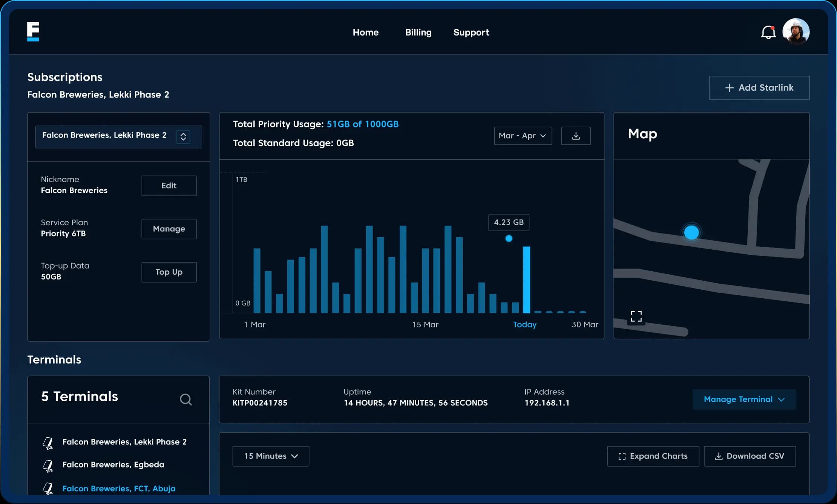
Task: Click the subscription selector up-down arrows
Action: tap(183, 136)
